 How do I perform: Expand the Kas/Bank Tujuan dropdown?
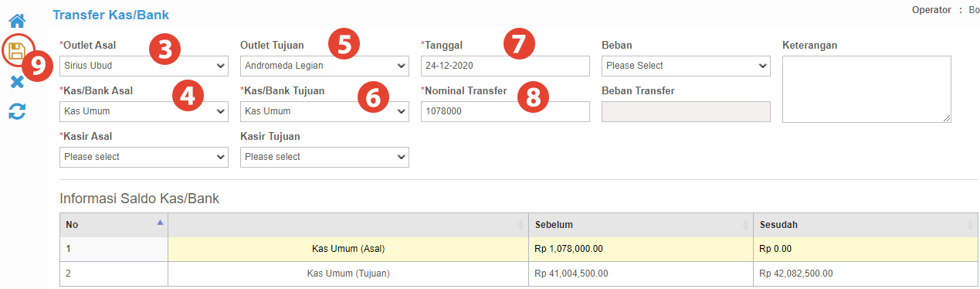[x=324, y=111]
